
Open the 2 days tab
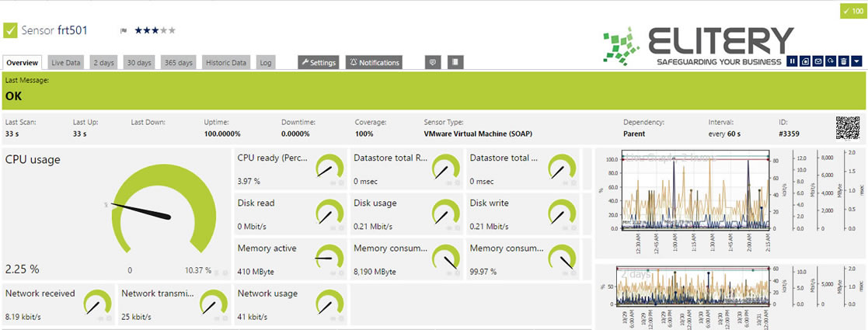pyautogui.click(x=103, y=62)
